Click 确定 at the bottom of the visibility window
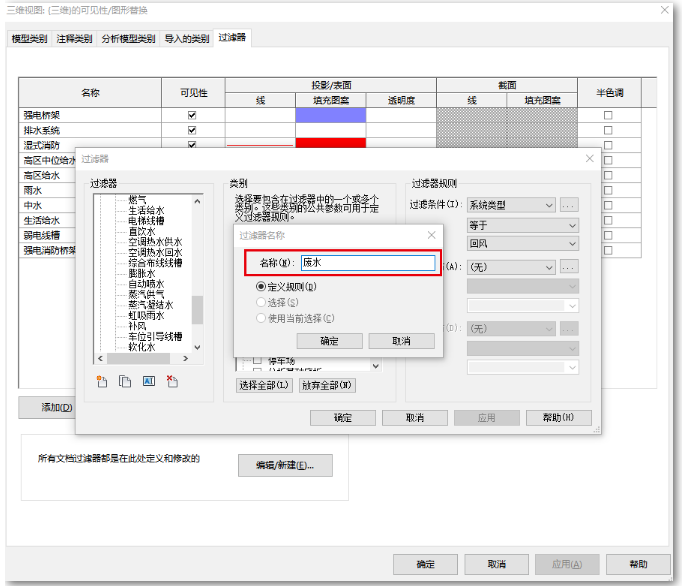The height and width of the screenshot is (586, 687). pyautogui.click(x=425, y=564)
